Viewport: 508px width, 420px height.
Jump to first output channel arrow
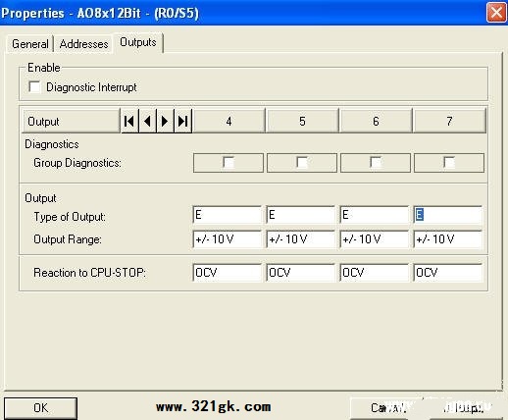[129, 122]
